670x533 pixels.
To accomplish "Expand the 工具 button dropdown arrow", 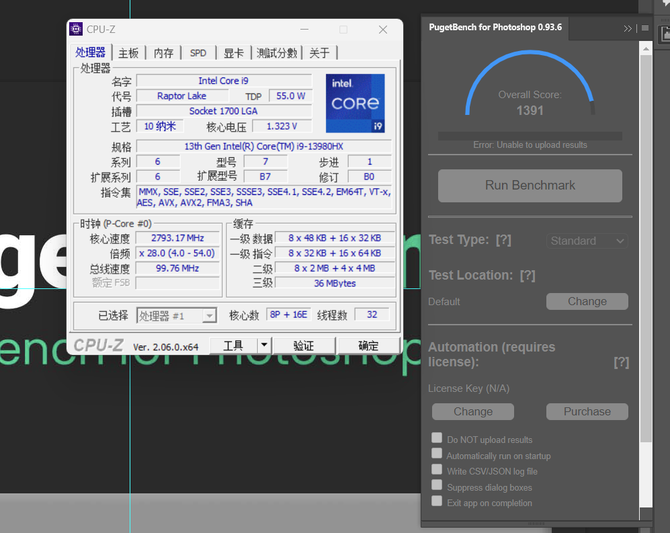I will 264,345.
